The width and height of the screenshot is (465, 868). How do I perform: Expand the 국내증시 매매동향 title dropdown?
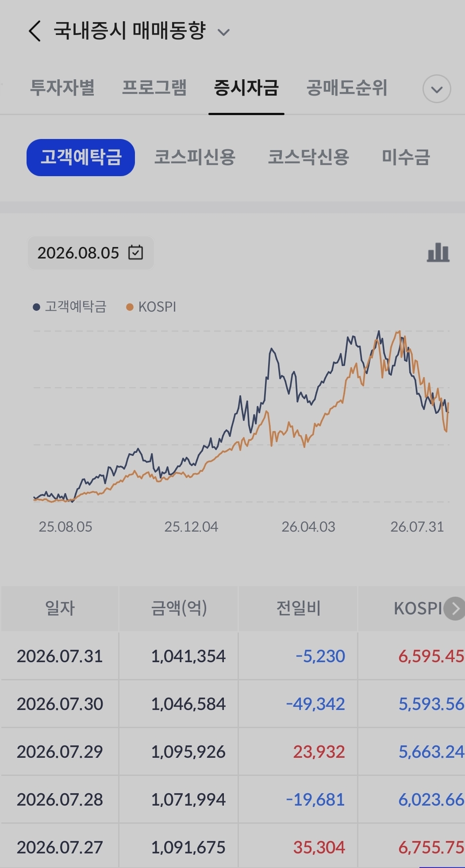tap(224, 32)
